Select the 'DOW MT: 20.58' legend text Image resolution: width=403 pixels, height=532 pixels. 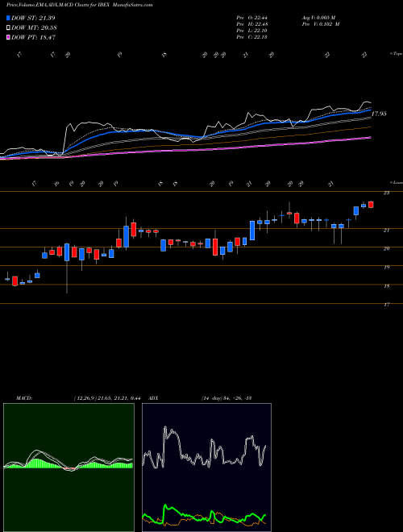point(34,27)
